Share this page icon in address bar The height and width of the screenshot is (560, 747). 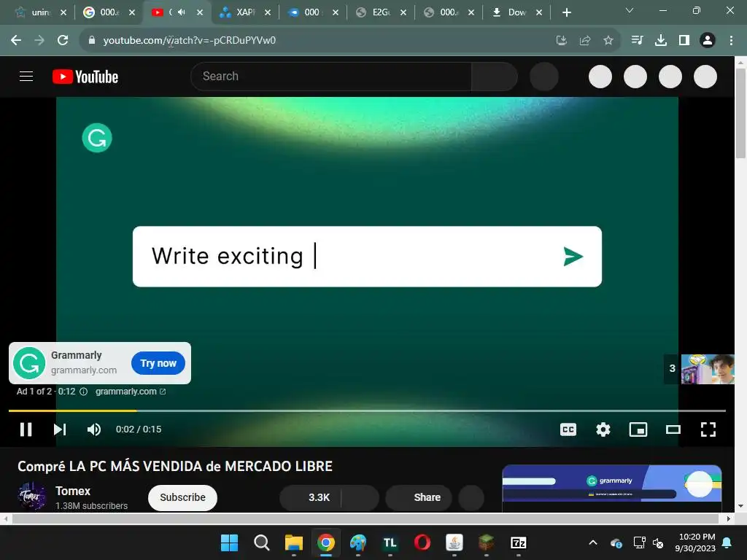(585, 41)
